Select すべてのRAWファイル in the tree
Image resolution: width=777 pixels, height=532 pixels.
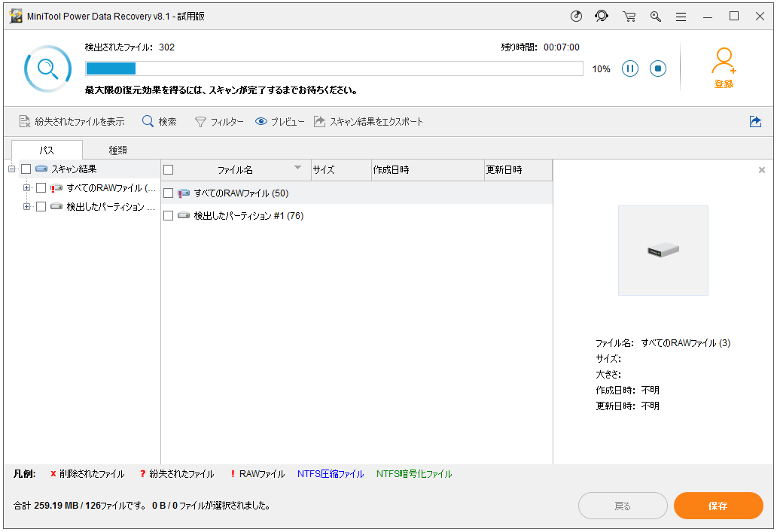[x=111, y=187]
